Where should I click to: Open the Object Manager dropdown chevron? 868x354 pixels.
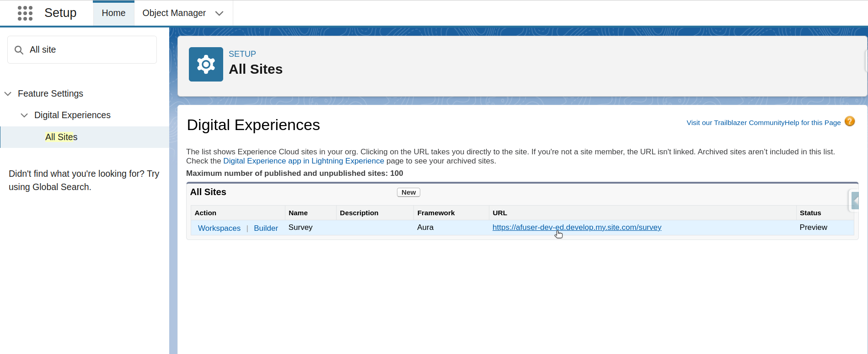pyautogui.click(x=220, y=13)
